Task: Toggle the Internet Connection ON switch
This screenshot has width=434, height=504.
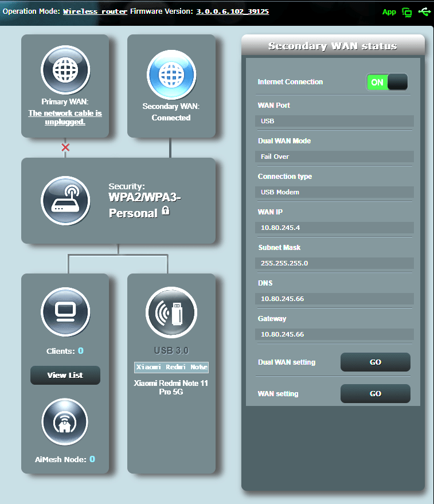Action: [387, 82]
